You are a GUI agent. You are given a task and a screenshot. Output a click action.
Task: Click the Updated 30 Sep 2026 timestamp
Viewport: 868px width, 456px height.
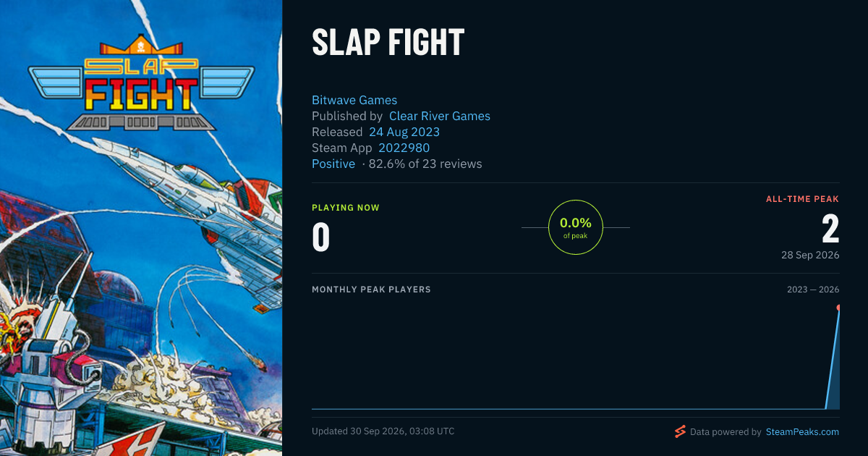(383, 431)
